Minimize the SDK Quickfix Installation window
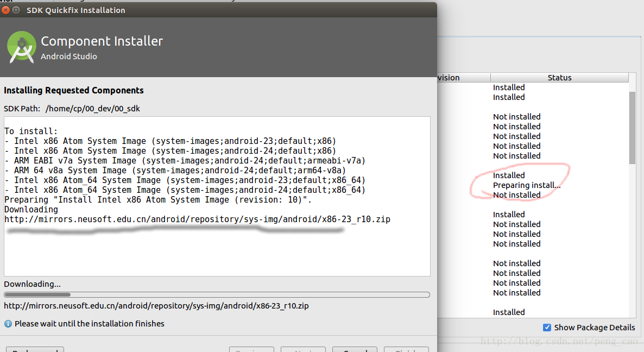The width and height of the screenshot is (644, 352). (x=16, y=10)
